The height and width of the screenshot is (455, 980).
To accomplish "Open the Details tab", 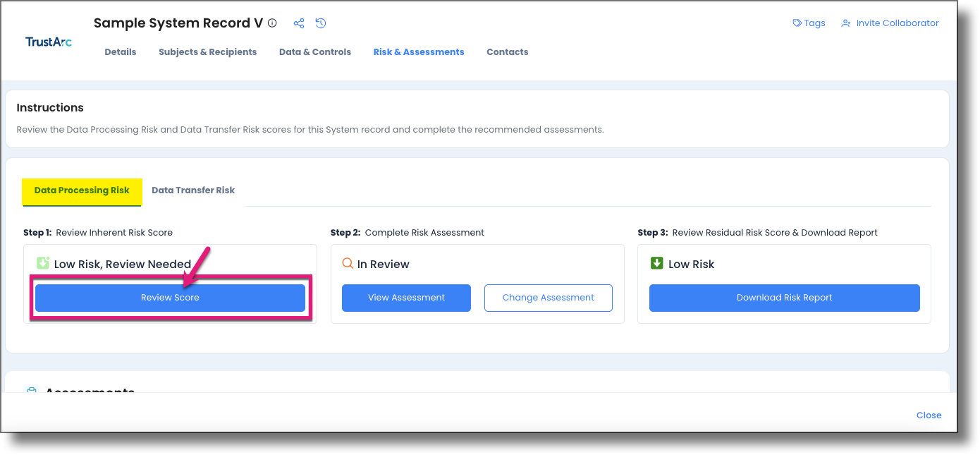I will (x=121, y=52).
